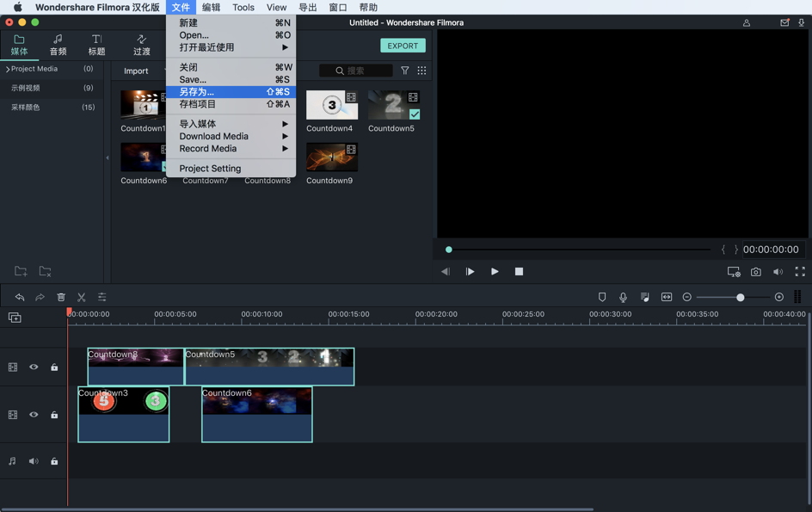Select the Countdown6 media thumbnail
Screen dimensions: 812x512
coord(144,157)
